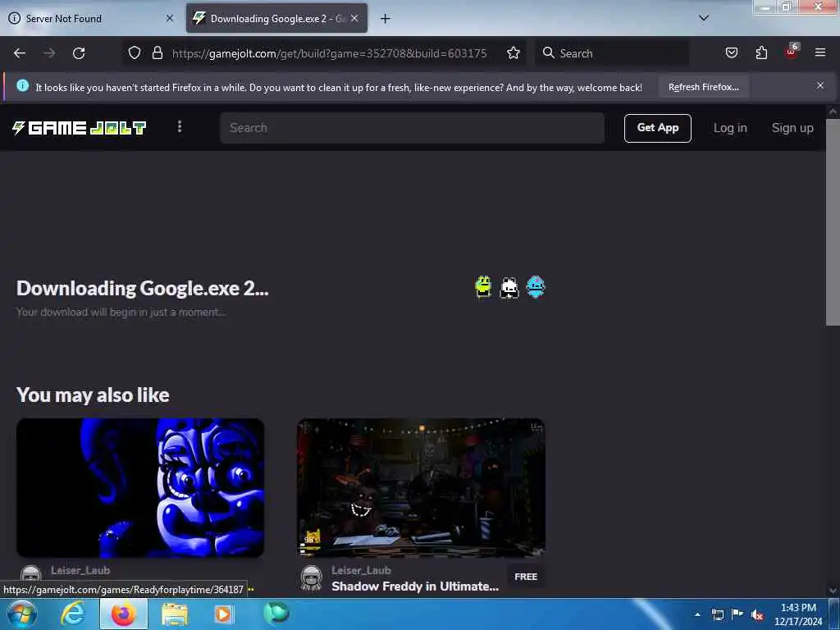Open Windows Explorer folder in taskbar
Screen dimensions: 840x630
(175, 614)
